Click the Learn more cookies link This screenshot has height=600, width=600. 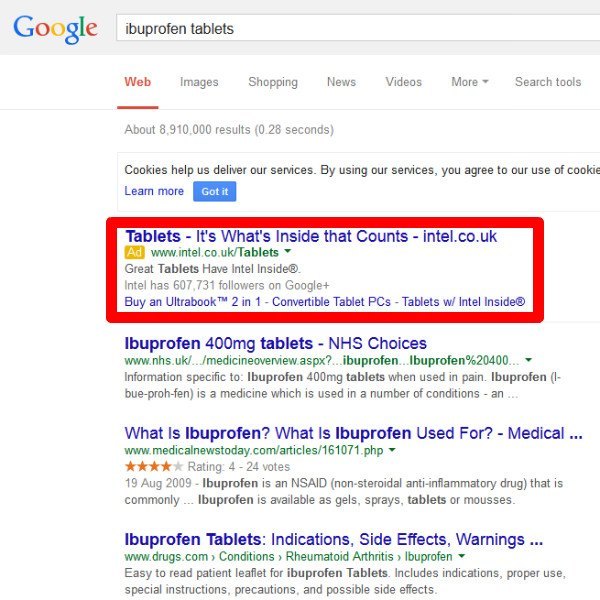tap(154, 191)
